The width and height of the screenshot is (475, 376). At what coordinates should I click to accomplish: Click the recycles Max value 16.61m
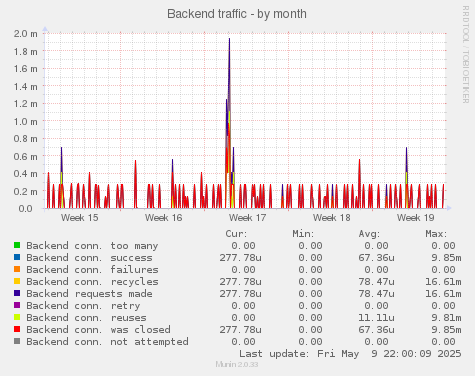[443, 282]
